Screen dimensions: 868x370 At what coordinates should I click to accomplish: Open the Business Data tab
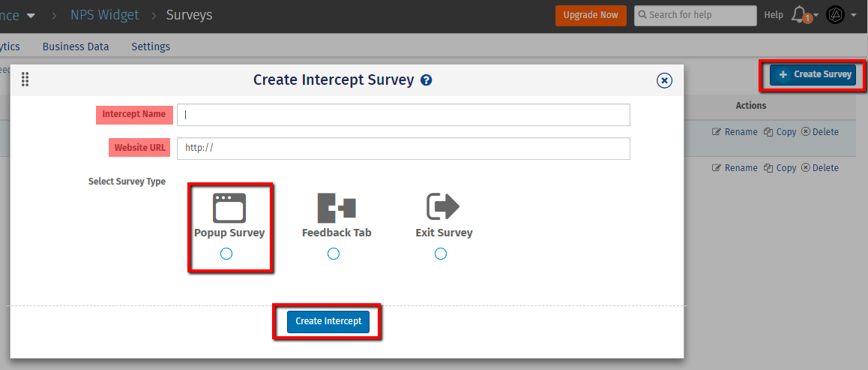(x=76, y=47)
